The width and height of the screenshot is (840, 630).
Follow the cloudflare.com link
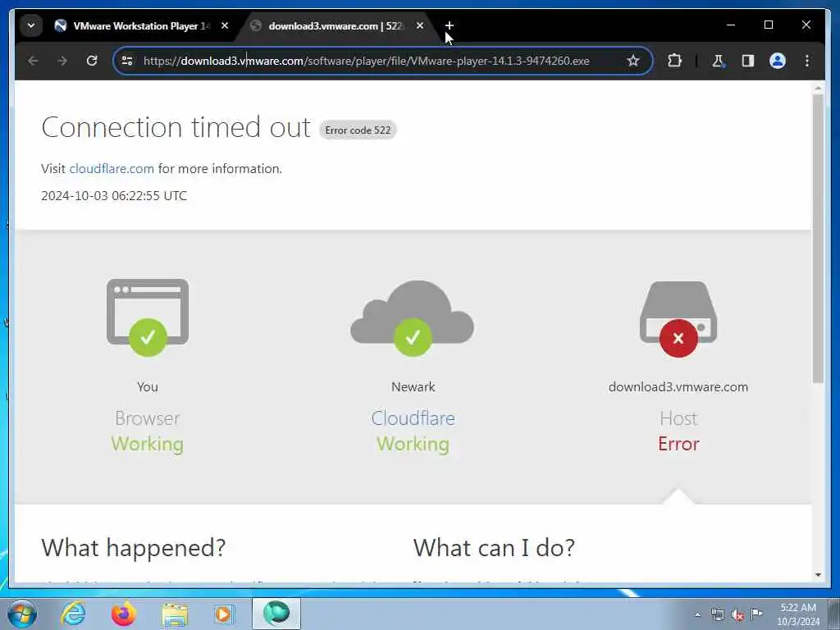[x=112, y=169]
